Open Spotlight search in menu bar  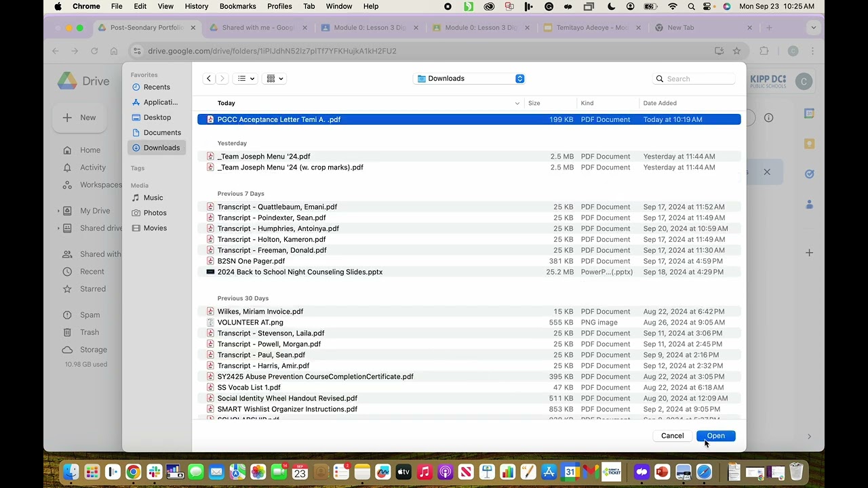pyautogui.click(x=691, y=6)
